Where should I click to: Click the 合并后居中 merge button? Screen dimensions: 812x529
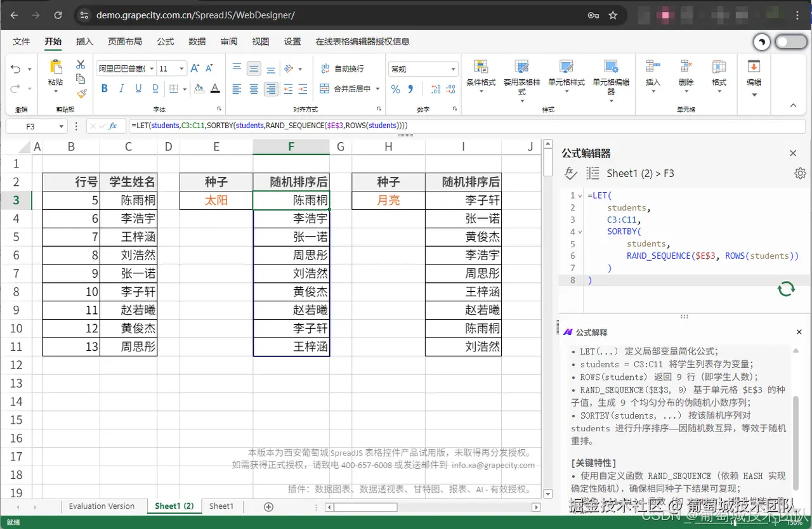pyautogui.click(x=345, y=89)
